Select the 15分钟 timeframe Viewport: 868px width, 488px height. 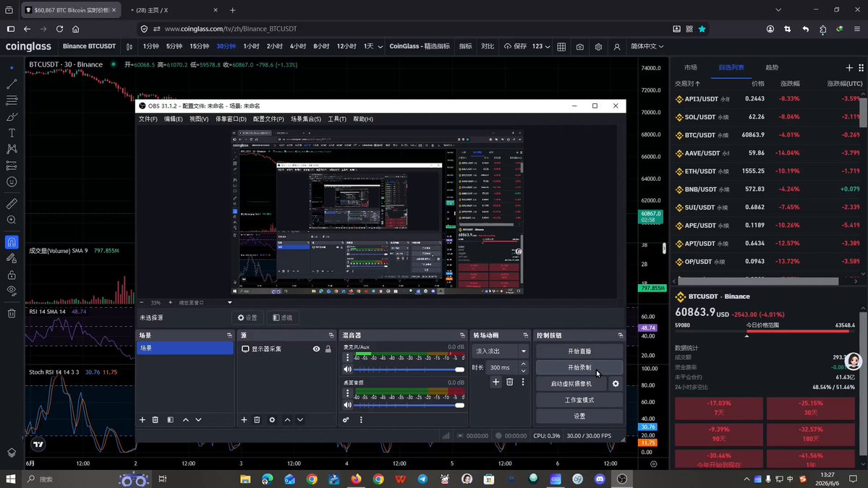pyautogui.click(x=199, y=46)
